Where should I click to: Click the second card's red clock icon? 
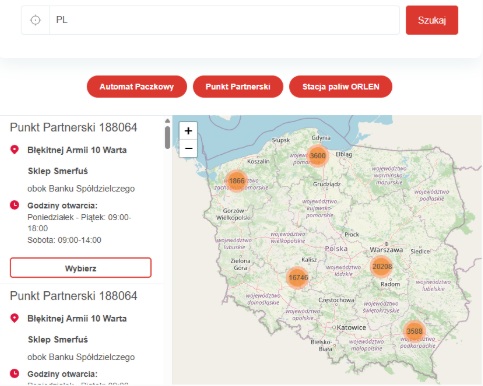[14, 373]
